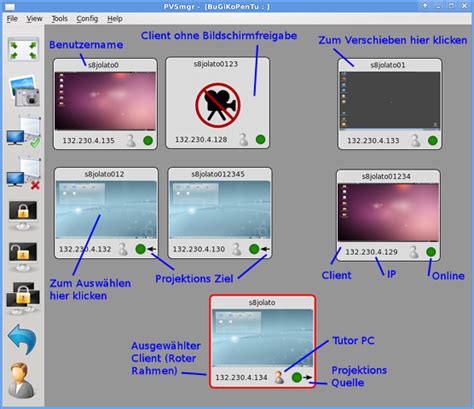Click the person icon of client 132.230.4.135
This screenshot has width=474, height=409.
131,140
